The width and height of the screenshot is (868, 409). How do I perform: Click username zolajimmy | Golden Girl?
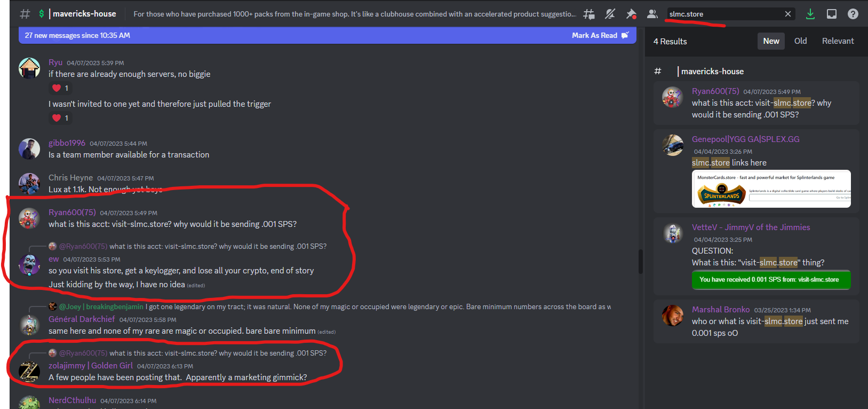point(91,366)
